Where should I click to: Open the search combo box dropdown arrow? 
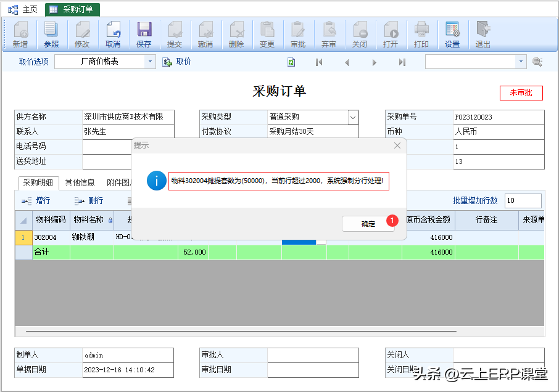pyautogui.click(x=521, y=62)
